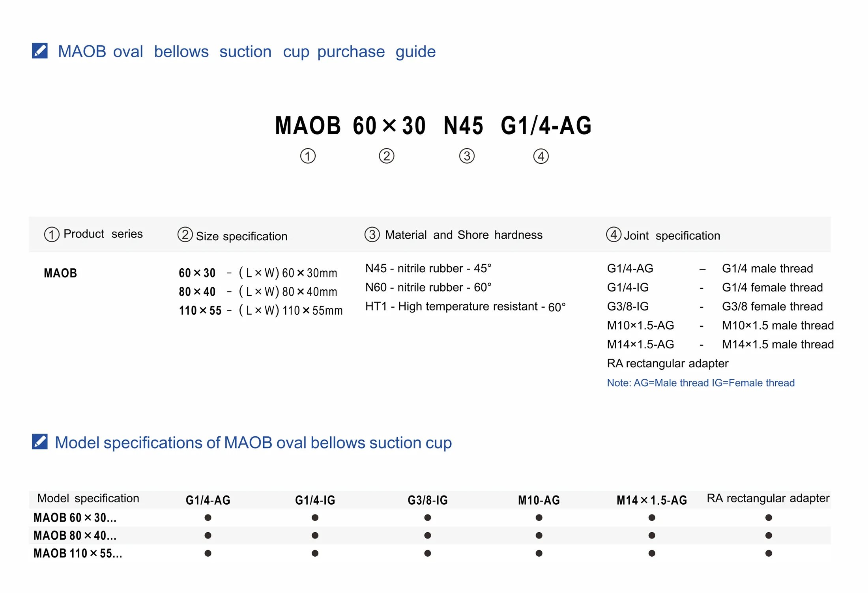Click the G1/4-AG dot for MAOB 60×30
Image resolution: width=868 pixels, height=593 pixels.
click(208, 517)
